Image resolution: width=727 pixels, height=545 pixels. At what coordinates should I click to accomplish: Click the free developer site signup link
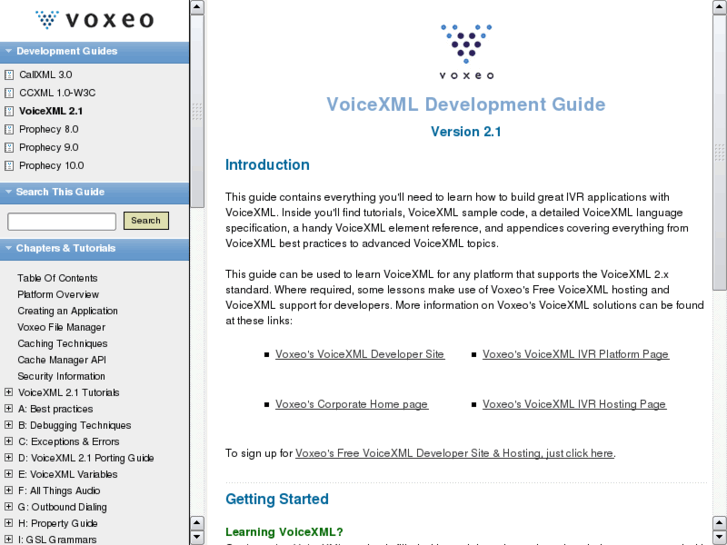(455, 453)
